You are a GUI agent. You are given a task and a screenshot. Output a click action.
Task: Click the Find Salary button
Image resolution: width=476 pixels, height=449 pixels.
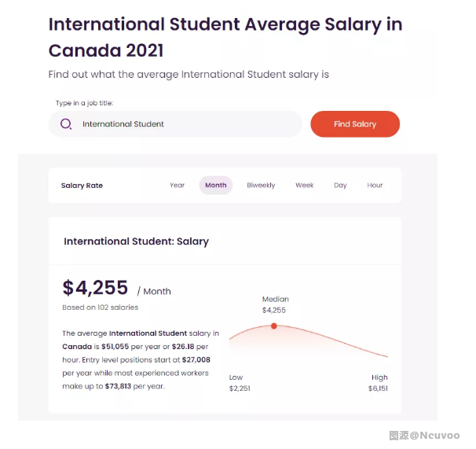coord(355,124)
